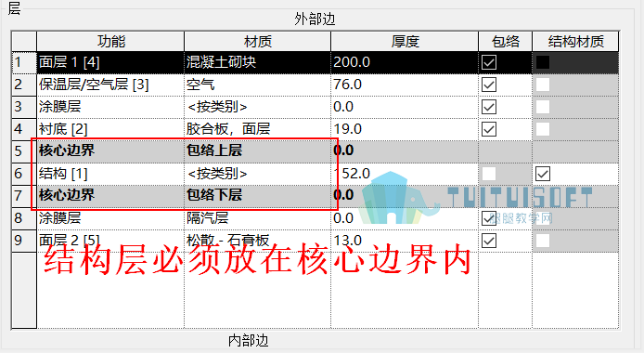Toggle structural material checkbox in 衬底 [2] row
644x353 pixels.
[x=543, y=129]
